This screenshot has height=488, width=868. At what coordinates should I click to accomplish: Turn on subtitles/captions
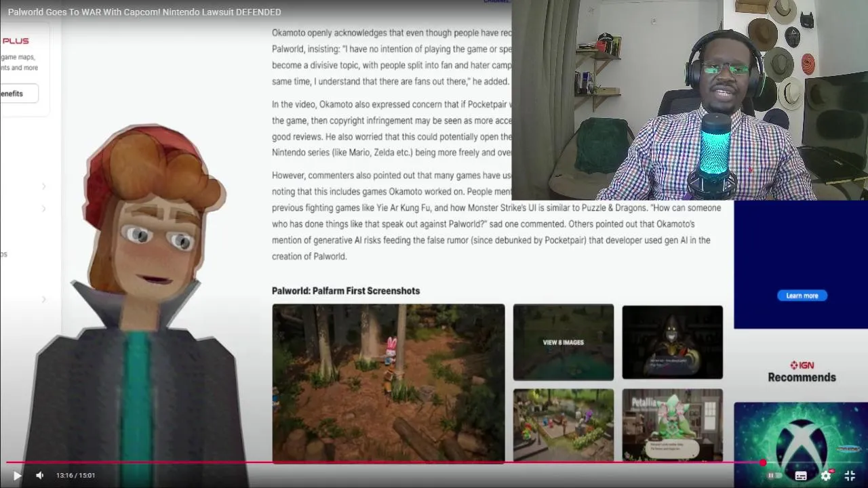[801, 476]
